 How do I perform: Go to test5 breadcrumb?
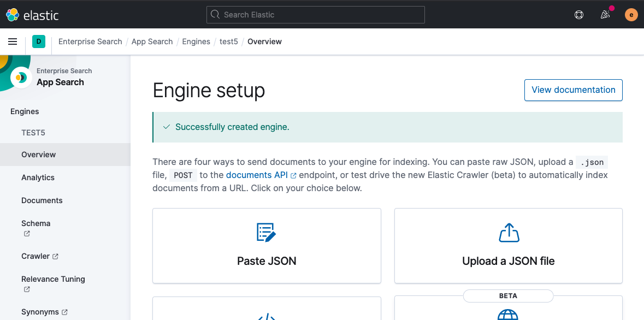tap(229, 42)
